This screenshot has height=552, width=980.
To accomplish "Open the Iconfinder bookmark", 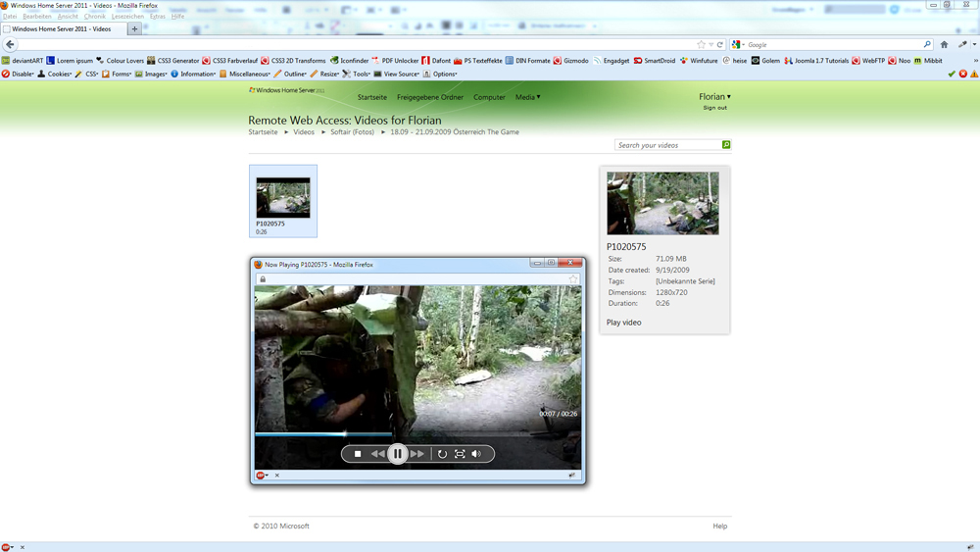I will (350, 61).
